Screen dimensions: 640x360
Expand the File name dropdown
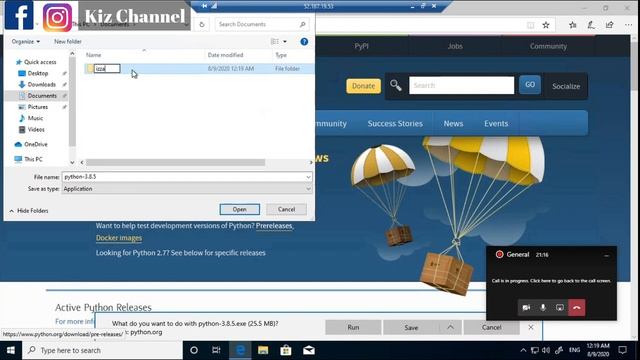[x=308, y=177]
